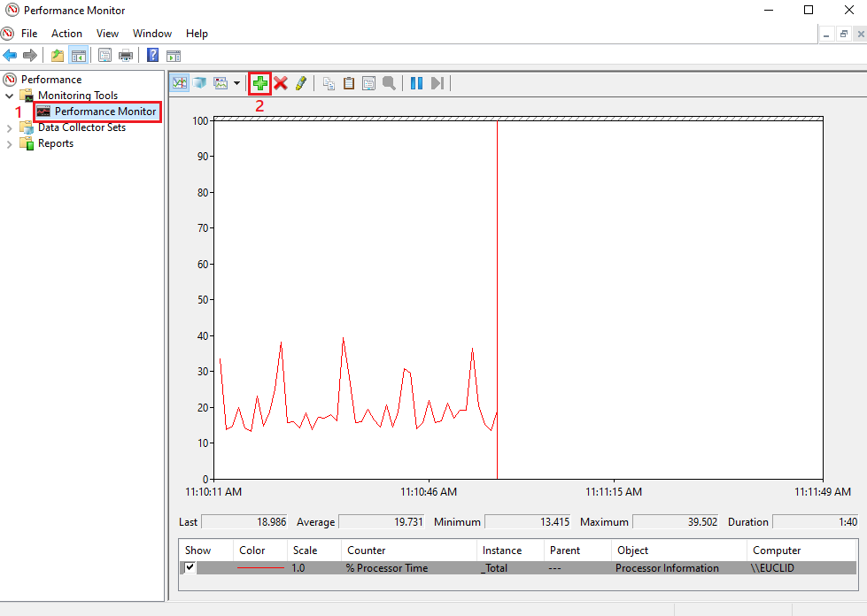The width and height of the screenshot is (867, 616).
Task: Click the Update Data step icon
Action: [437, 83]
